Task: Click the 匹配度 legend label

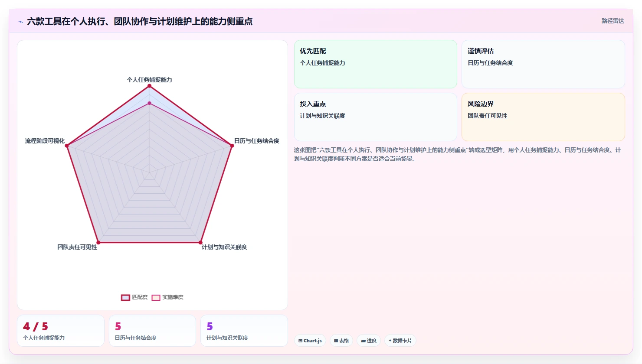Action: (140, 297)
